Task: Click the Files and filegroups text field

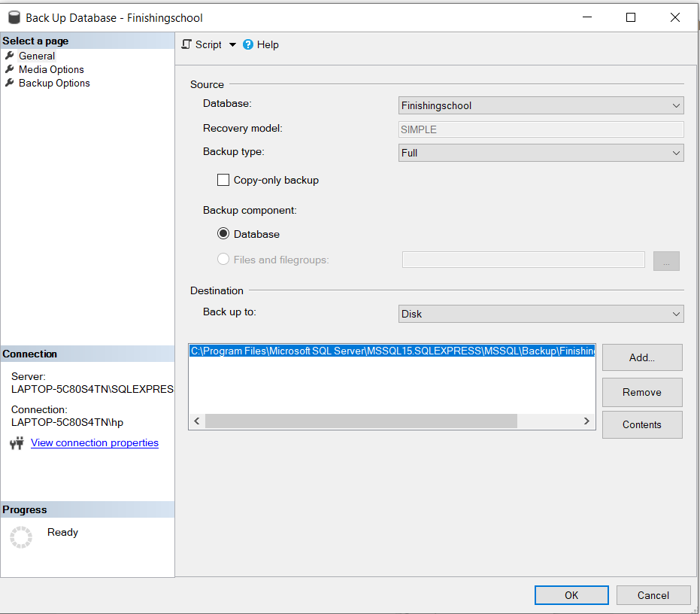Action: tap(523, 260)
